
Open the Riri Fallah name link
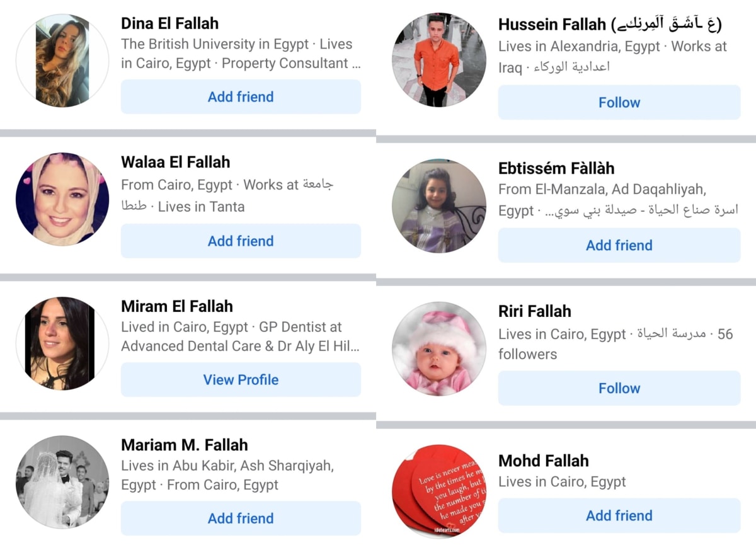535,311
